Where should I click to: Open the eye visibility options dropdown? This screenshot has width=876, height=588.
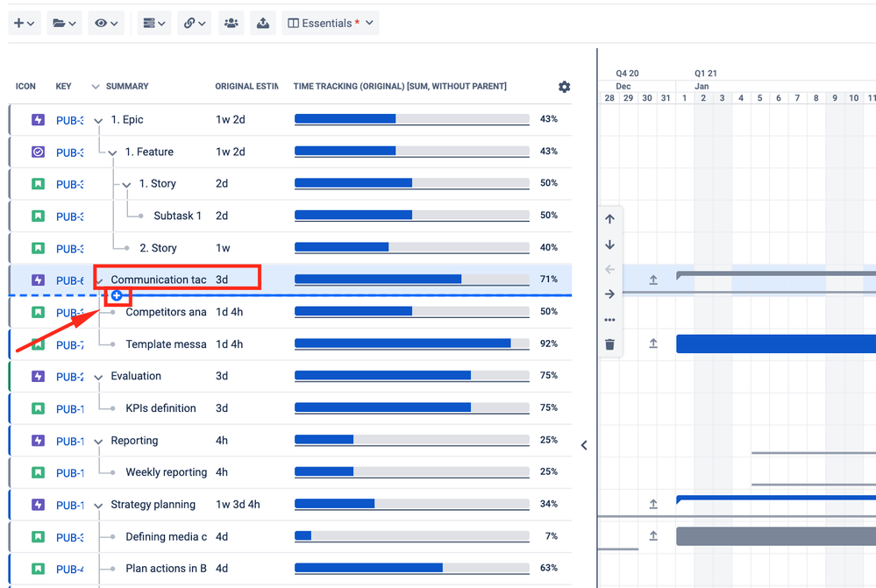[x=106, y=24]
